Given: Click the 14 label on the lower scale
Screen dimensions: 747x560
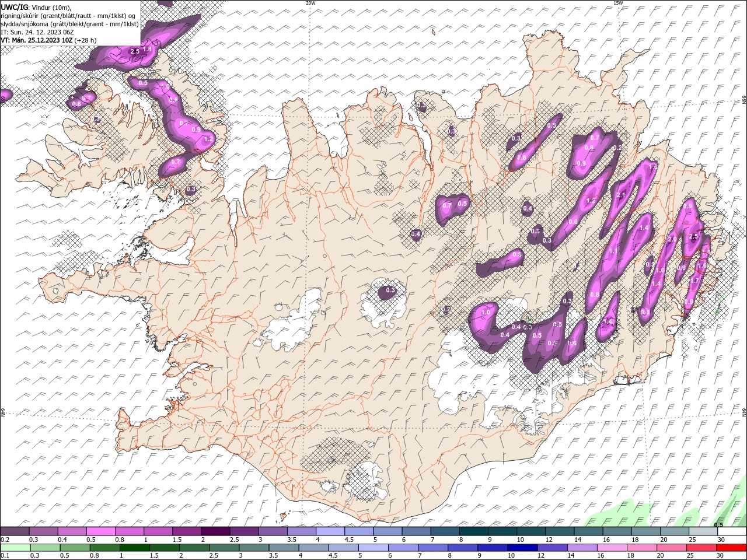Looking at the screenshot, I should (x=571, y=556).
